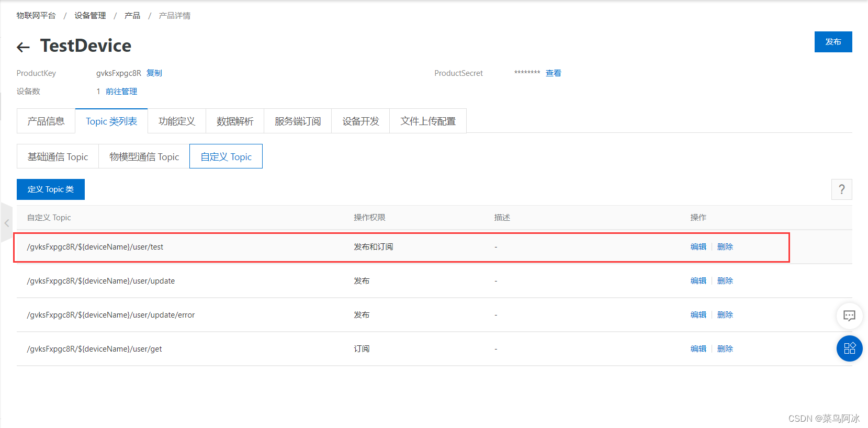Select the topic path ending in /user/update/error
Viewport: 868px width, 428px height.
[x=111, y=315]
